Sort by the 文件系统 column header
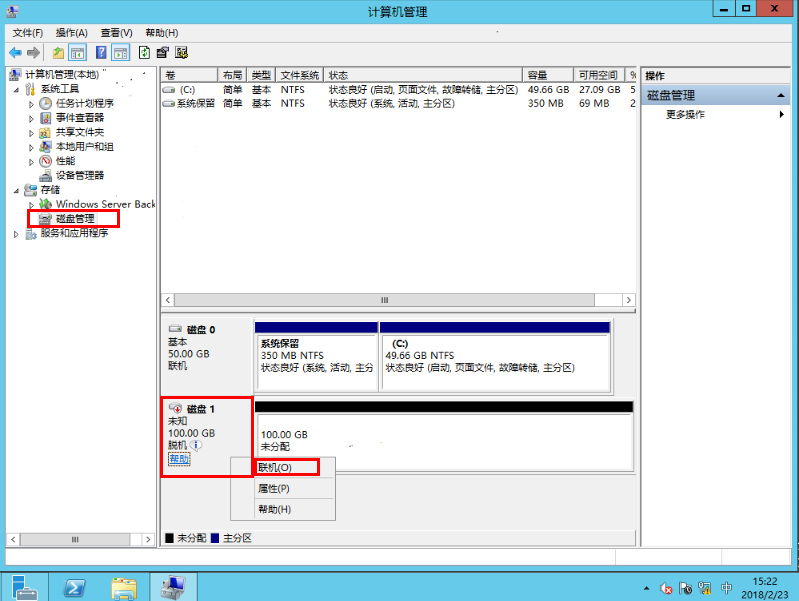799x601 pixels. (x=300, y=75)
